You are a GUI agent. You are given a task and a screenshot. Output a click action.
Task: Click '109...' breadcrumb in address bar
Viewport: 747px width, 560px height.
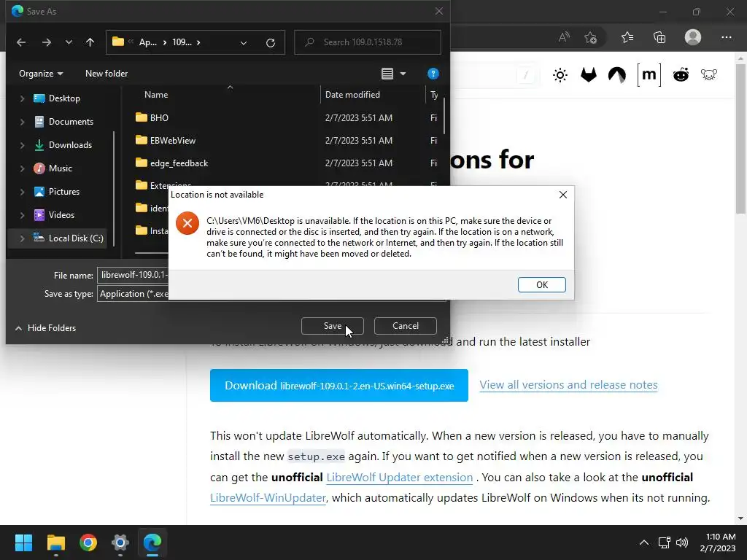click(x=182, y=42)
